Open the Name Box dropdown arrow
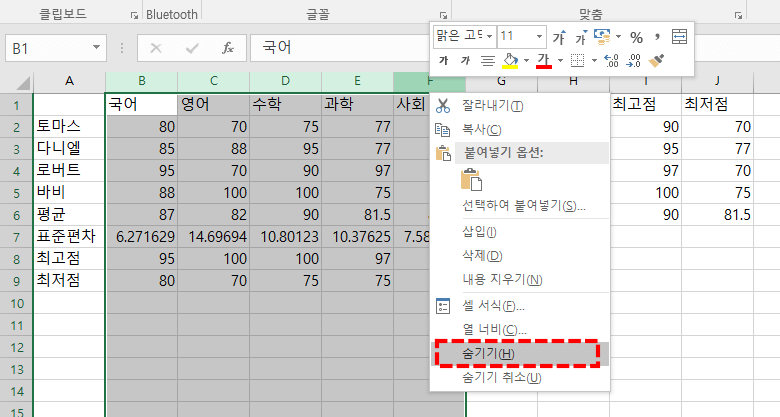The width and height of the screenshot is (780, 417). tap(97, 48)
